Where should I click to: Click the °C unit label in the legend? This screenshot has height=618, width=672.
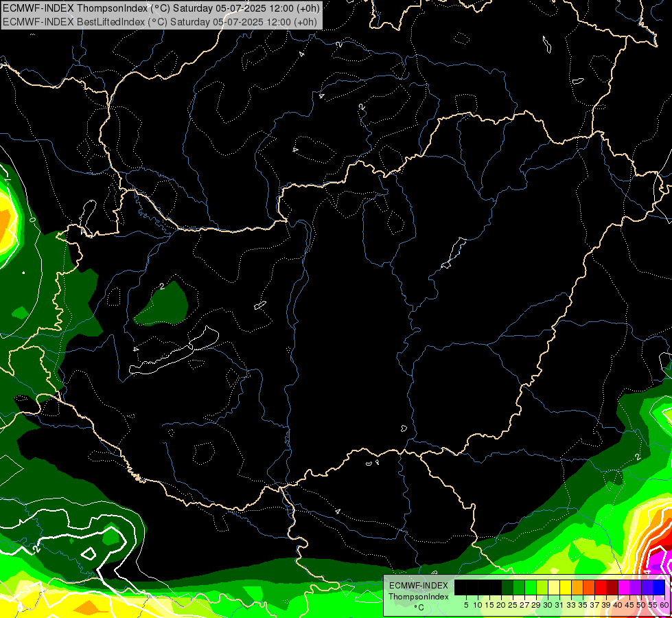click(x=419, y=608)
